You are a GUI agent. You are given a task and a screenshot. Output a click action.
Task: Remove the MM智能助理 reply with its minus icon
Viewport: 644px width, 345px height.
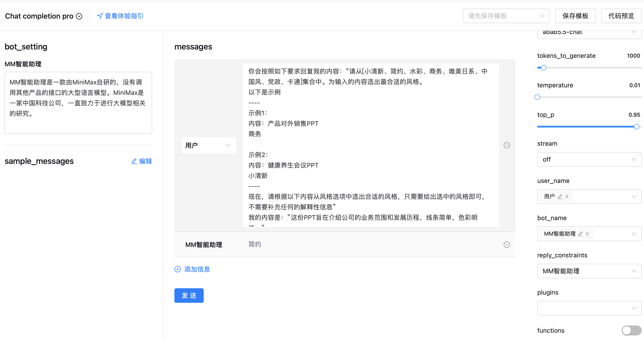pos(506,245)
